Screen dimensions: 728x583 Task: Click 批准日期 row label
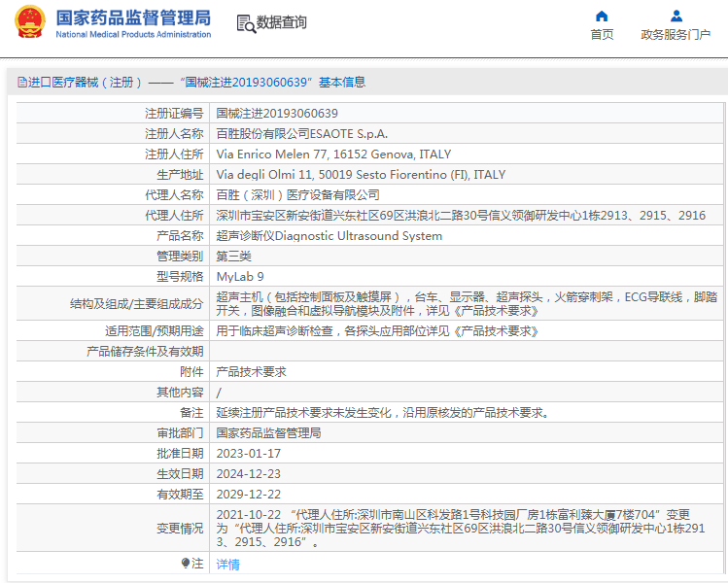coord(180,454)
